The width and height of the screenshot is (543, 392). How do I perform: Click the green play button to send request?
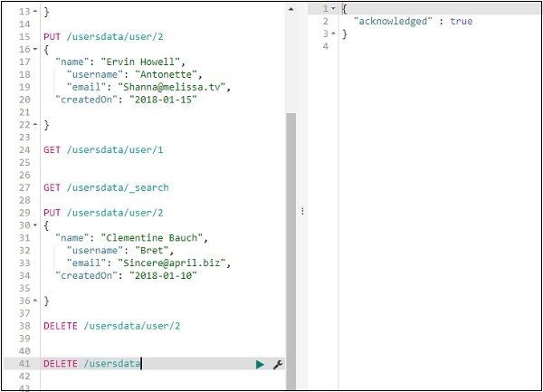(x=260, y=364)
